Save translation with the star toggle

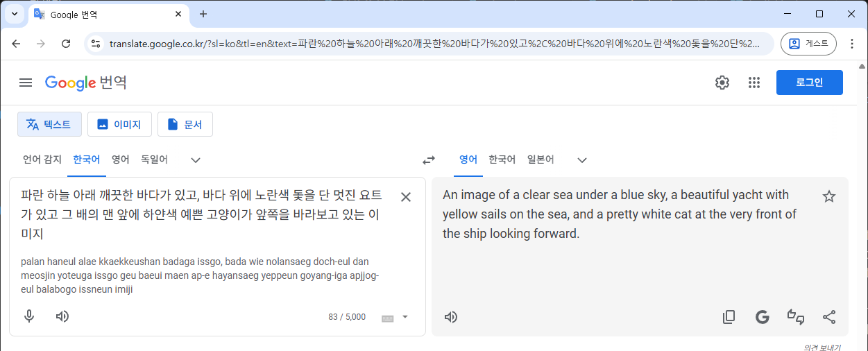(x=829, y=196)
